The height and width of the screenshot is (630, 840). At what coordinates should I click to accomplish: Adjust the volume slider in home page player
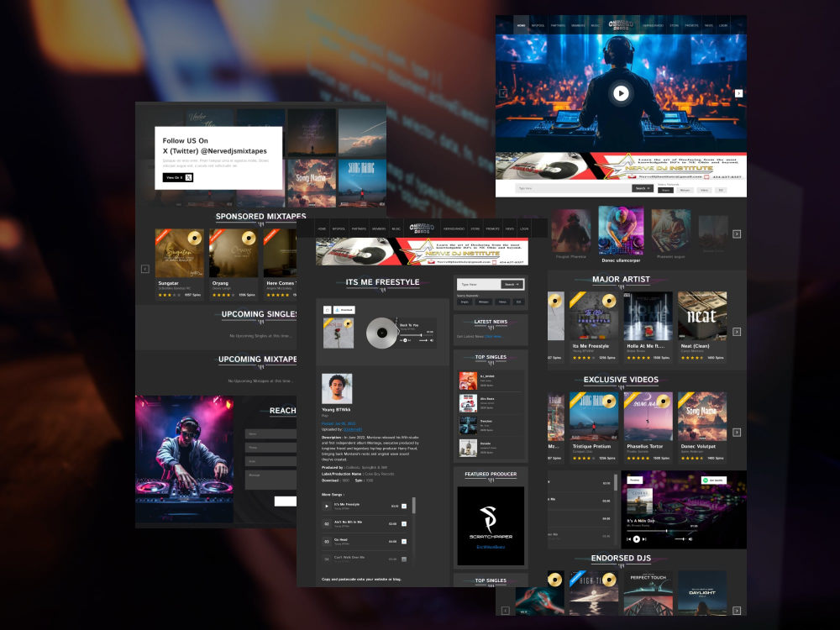[x=680, y=539]
